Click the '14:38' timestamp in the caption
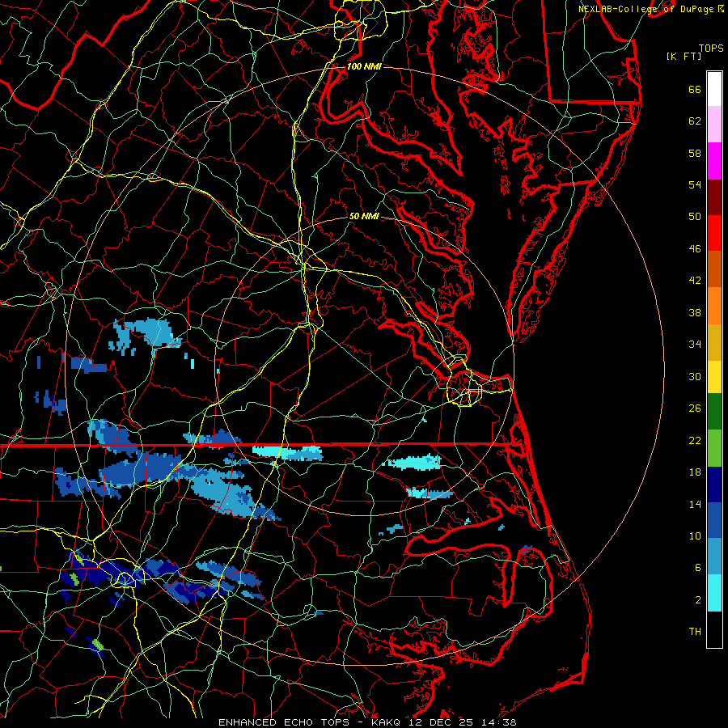This screenshot has width=728, height=728. click(500, 722)
